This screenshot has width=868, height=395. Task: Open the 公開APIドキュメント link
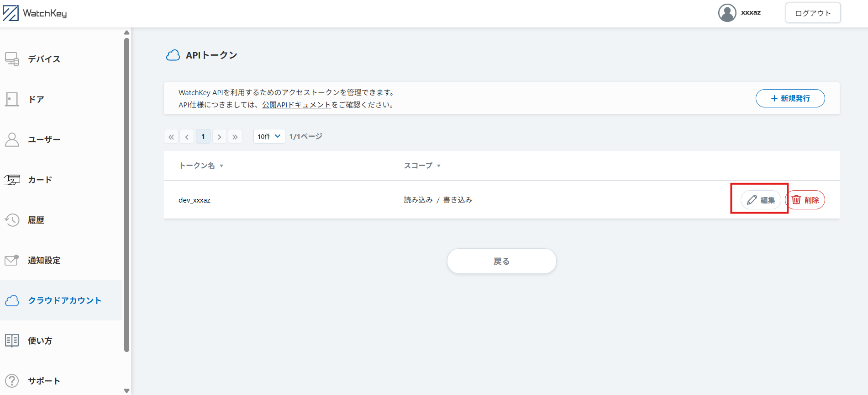click(x=296, y=105)
